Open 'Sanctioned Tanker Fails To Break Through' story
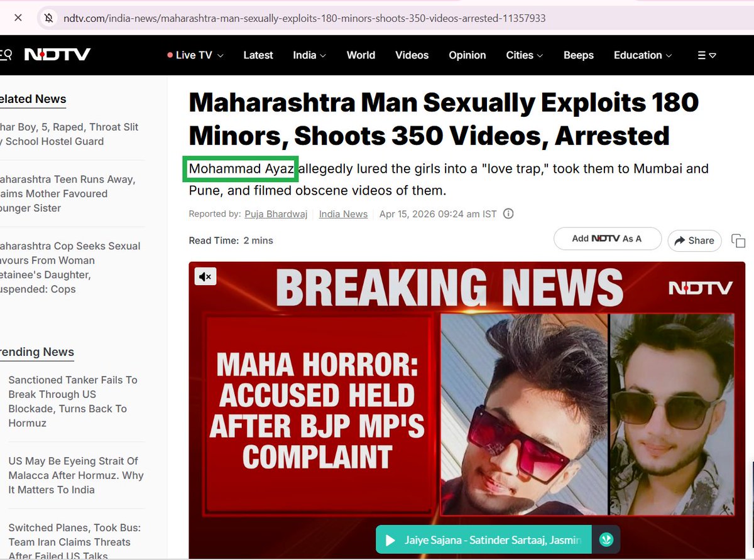 point(72,402)
